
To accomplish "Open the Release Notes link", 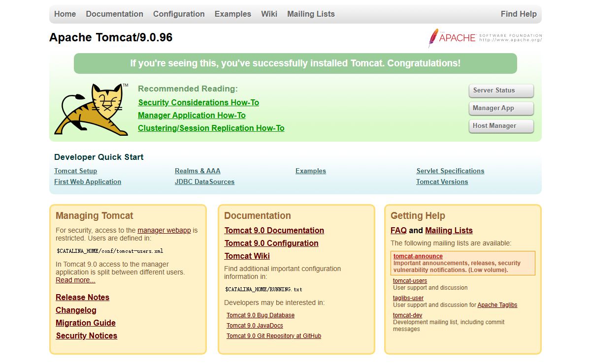I will click(82, 297).
